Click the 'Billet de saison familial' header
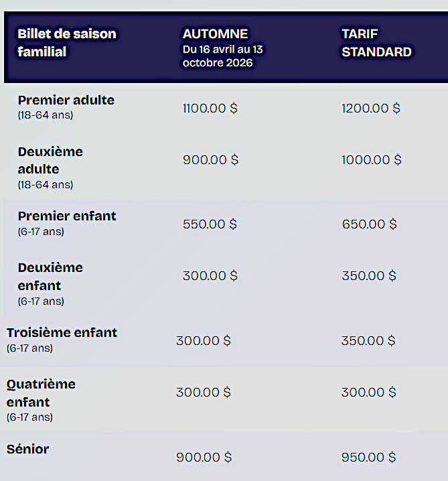The height and width of the screenshot is (481, 448). pos(67,43)
